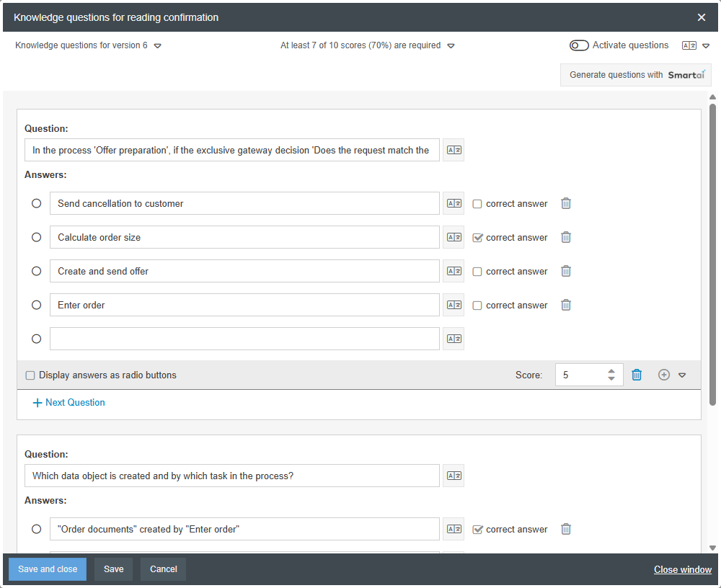The height and width of the screenshot is (588, 721).
Task: Toggle the Activate questions switch
Action: click(579, 45)
